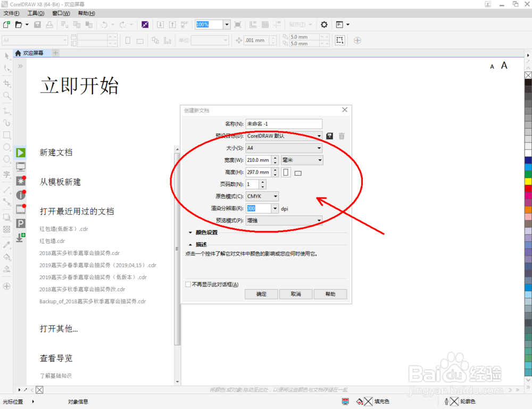Click the Print toolbar icon
This screenshot has width=532, height=409.
click(x=49, y=24)
